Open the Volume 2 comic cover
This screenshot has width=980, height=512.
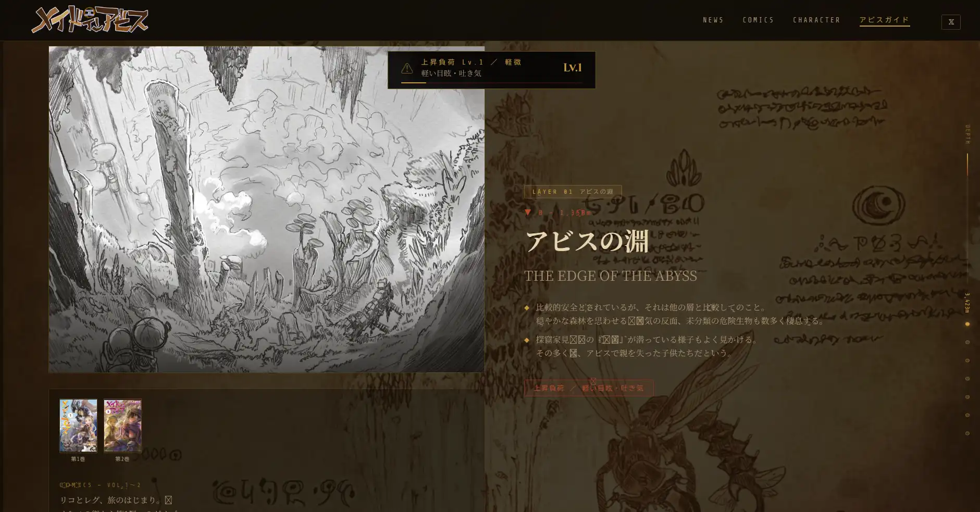(x=122, y=426)
